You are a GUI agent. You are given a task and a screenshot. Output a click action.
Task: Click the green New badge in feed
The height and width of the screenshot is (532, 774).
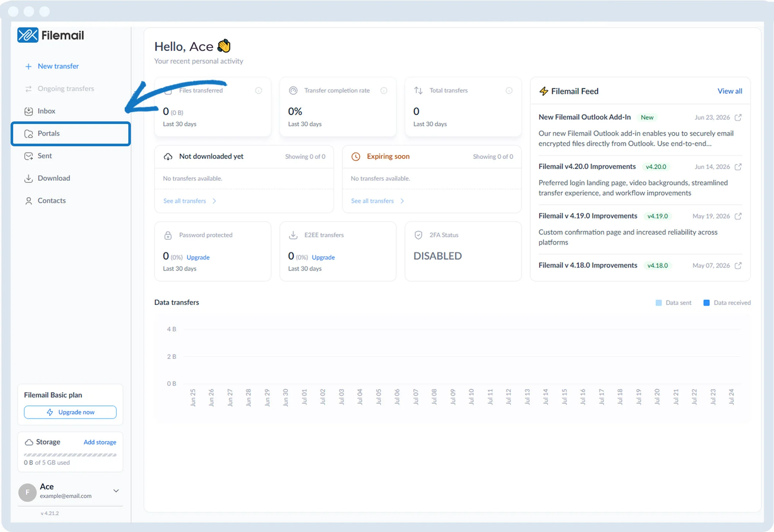pos(647,117)
